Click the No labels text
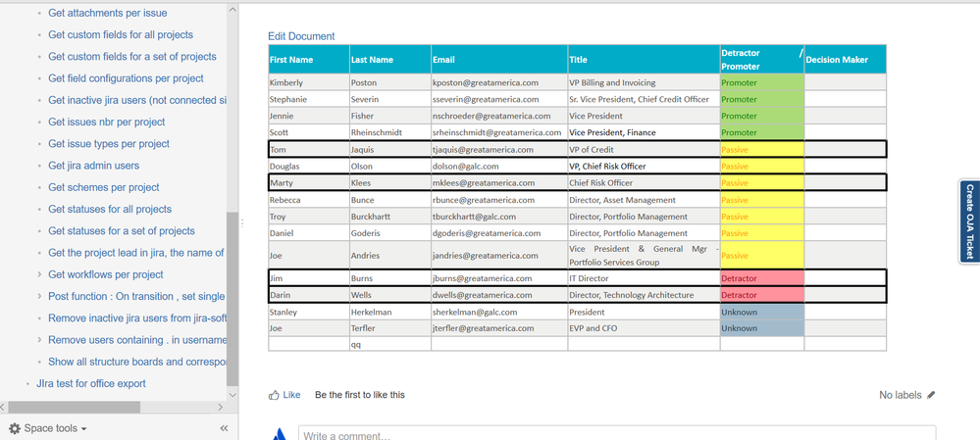 coord(900,395)
